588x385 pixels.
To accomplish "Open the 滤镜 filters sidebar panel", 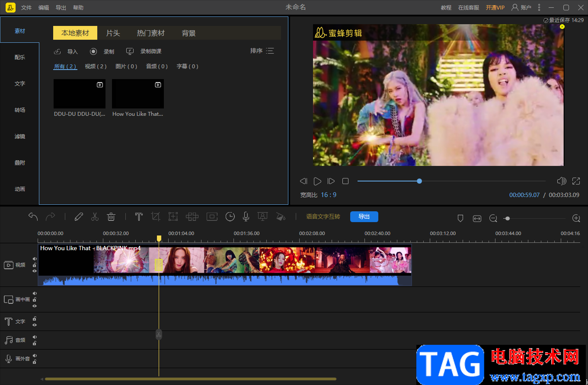I will (20, 137).
